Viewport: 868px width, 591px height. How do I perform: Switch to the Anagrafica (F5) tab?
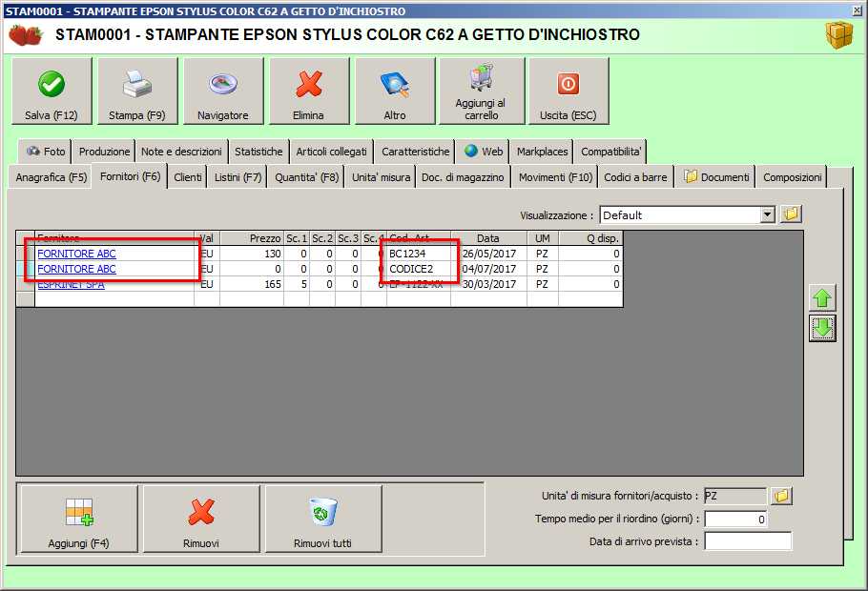coord(51,177)
